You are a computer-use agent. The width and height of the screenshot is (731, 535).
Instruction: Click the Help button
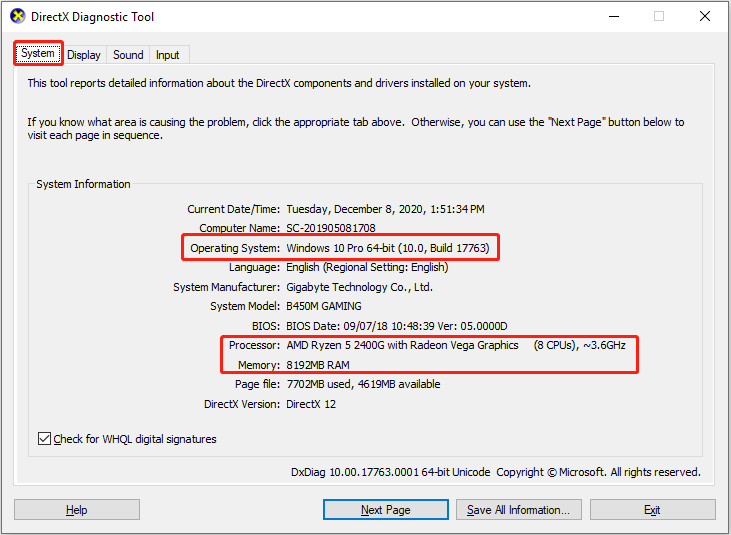coord(76,510)
